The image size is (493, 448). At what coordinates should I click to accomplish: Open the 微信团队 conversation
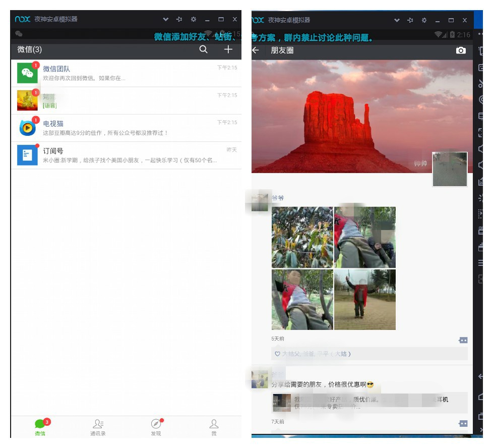pos(128,73)
